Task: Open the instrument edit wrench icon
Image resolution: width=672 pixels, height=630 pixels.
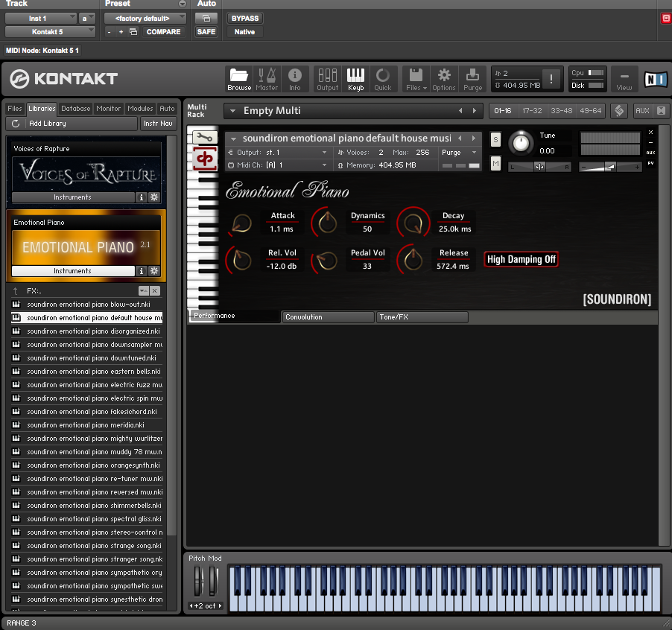Action: (x=205, y=138)
